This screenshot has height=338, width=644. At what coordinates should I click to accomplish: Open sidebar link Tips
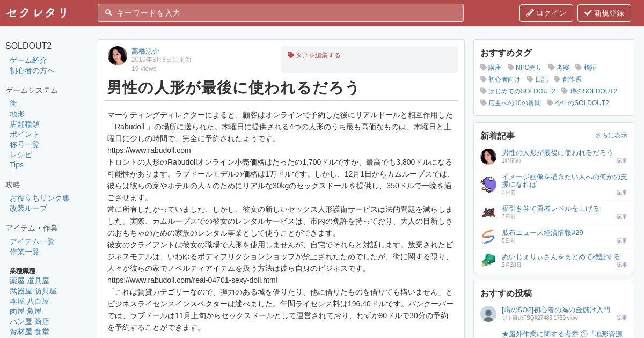click(x=17, y=165)
